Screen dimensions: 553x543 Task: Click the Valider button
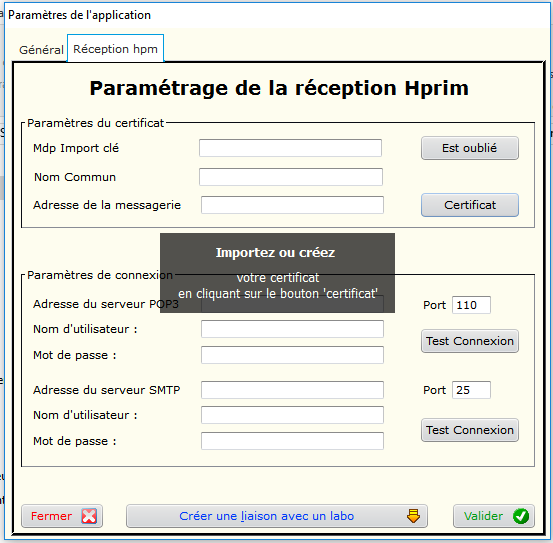[x=494, y=516]
